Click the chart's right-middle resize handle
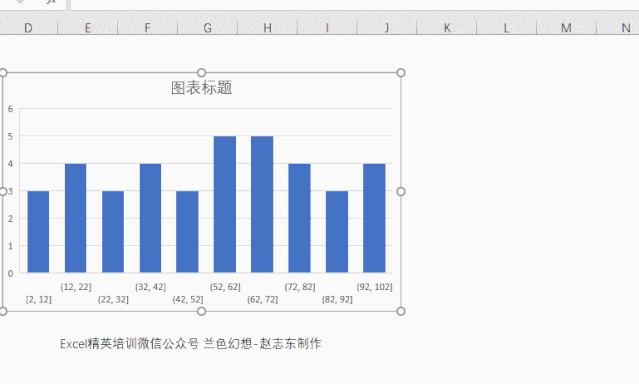 pyautogui.click(x=401, y=192)
